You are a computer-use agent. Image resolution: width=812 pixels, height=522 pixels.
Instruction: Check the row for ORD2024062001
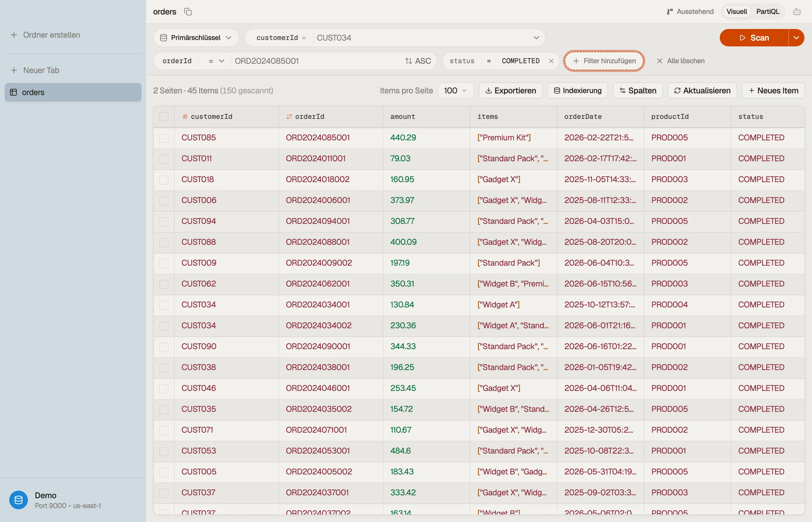(x=164, y=284)
